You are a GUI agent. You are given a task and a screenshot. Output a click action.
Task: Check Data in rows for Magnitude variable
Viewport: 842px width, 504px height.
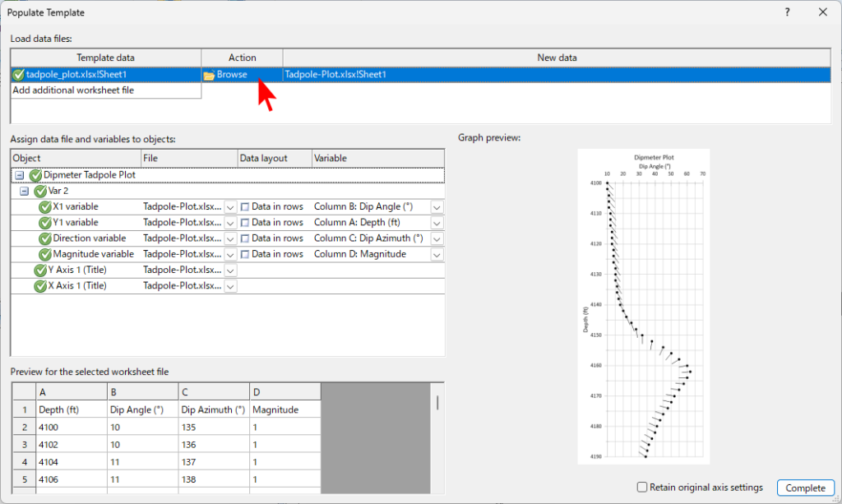point(244,255)
